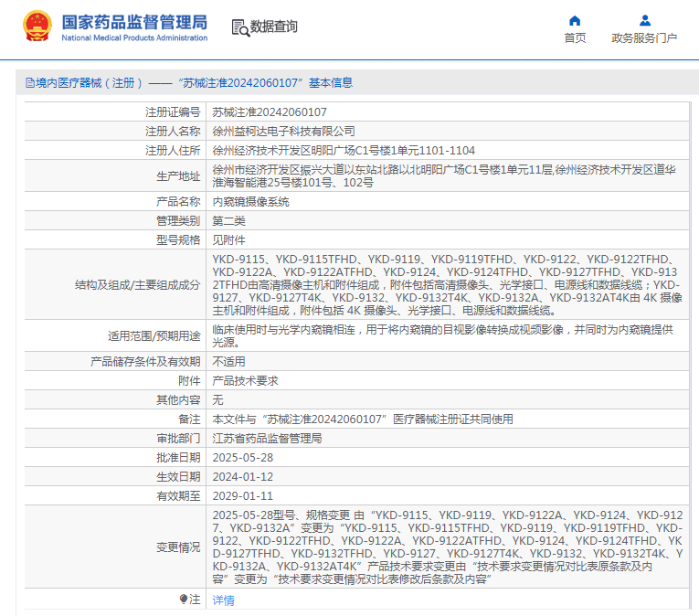Click effective date 2024-01-12

[x=242, y=476]
